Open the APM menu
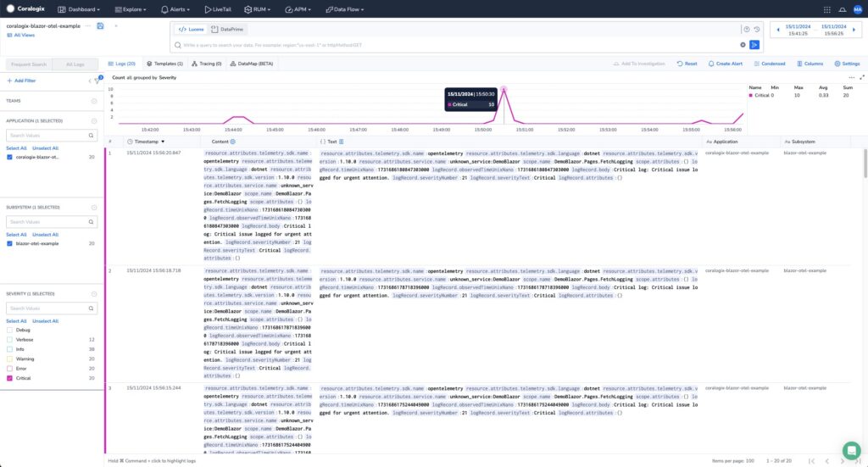This screenshot has width=868, height=467. pyautogui.click(x=298, y=9)
